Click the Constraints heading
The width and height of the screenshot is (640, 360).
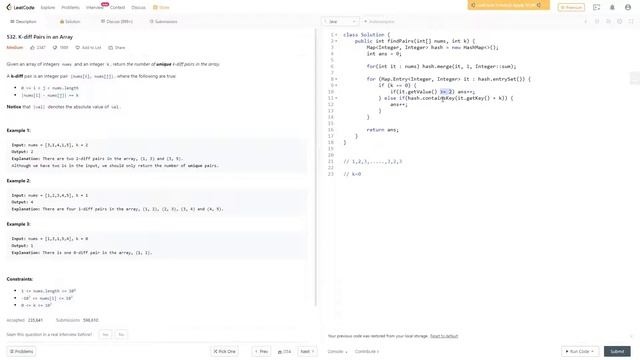tap(20, 279)
